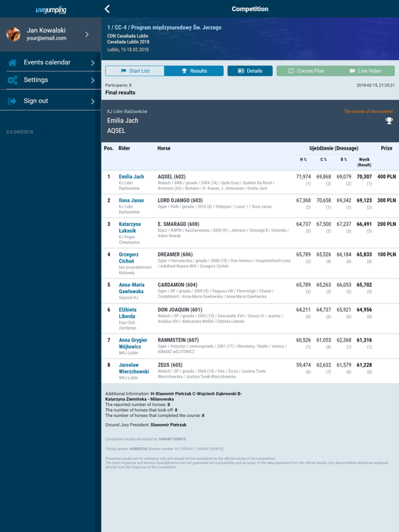Click the Course Plan map icon
The width and height of the screenshot is (399, 532).
[291, 71]
